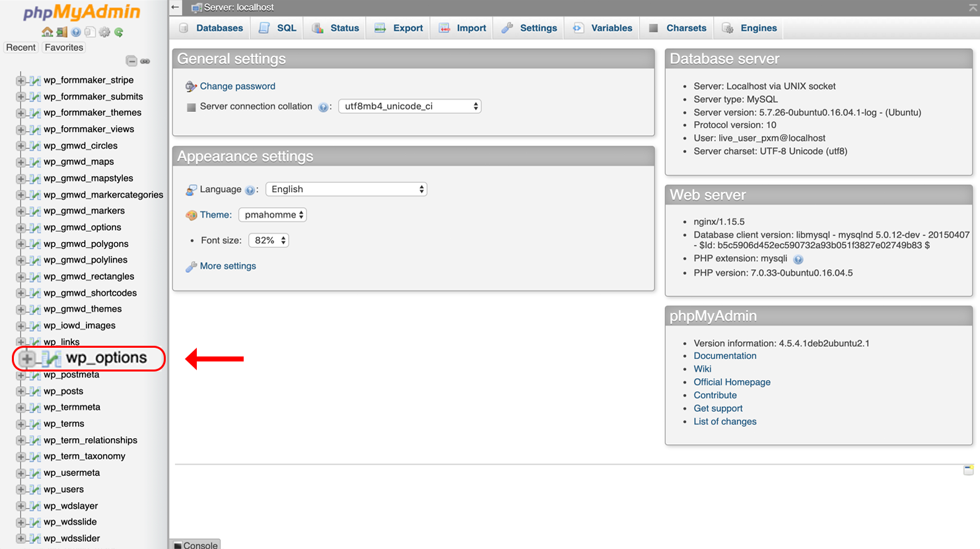Open the Import tab
The width and height of the screenshot is (980, 549).
462,28
